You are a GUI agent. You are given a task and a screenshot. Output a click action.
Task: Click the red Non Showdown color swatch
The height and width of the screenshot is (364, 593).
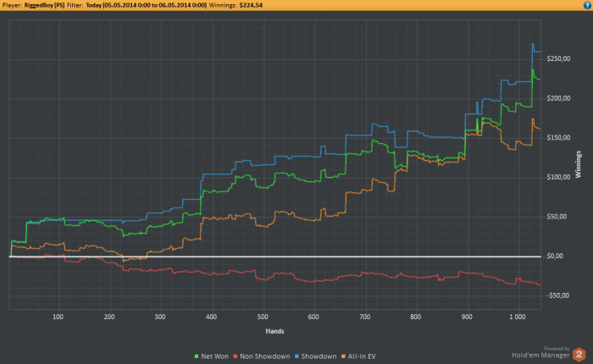(236, 356)
